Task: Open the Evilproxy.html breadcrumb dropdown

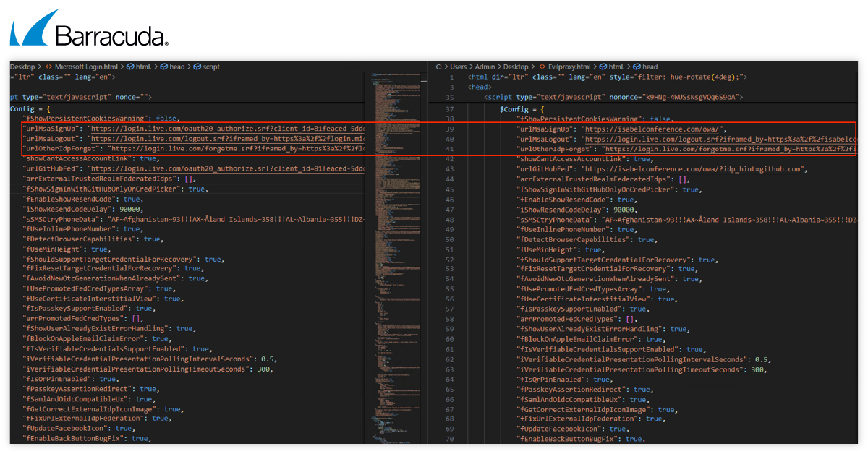Action: pos(569,67)
